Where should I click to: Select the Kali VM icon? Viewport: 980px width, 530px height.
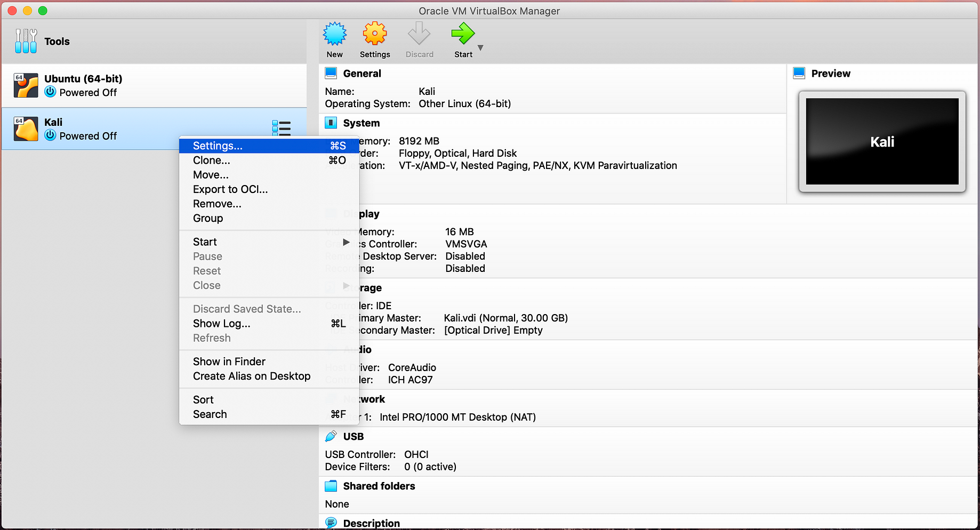(26, 129)
